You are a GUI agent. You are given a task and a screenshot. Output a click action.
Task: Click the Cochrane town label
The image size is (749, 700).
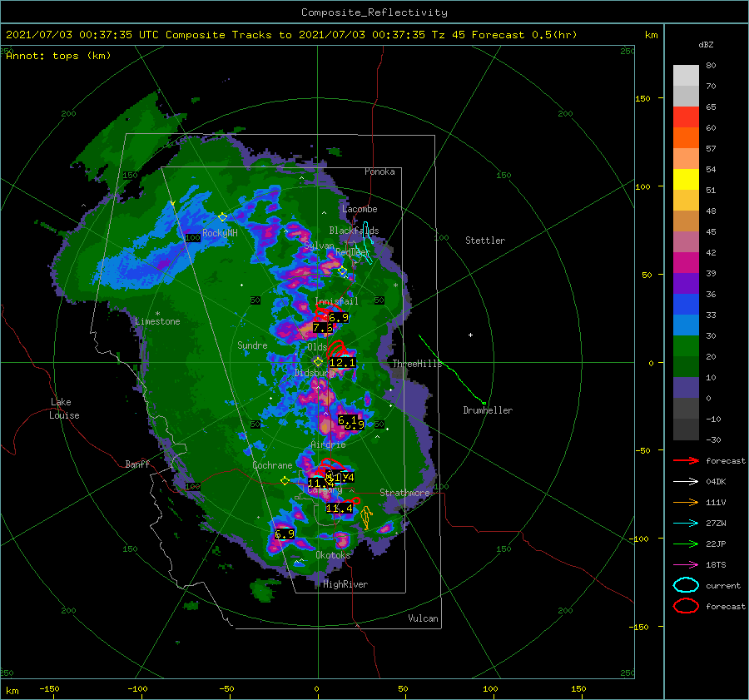[272, 465]
